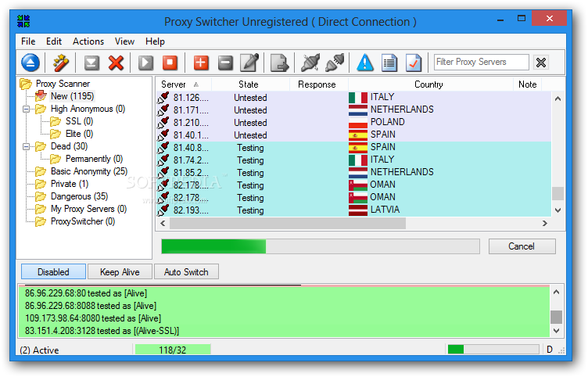Viewport: 588px width, 377px height.
Task: Select the ProxySwitcher (0) folder
Action: (83, 221)
